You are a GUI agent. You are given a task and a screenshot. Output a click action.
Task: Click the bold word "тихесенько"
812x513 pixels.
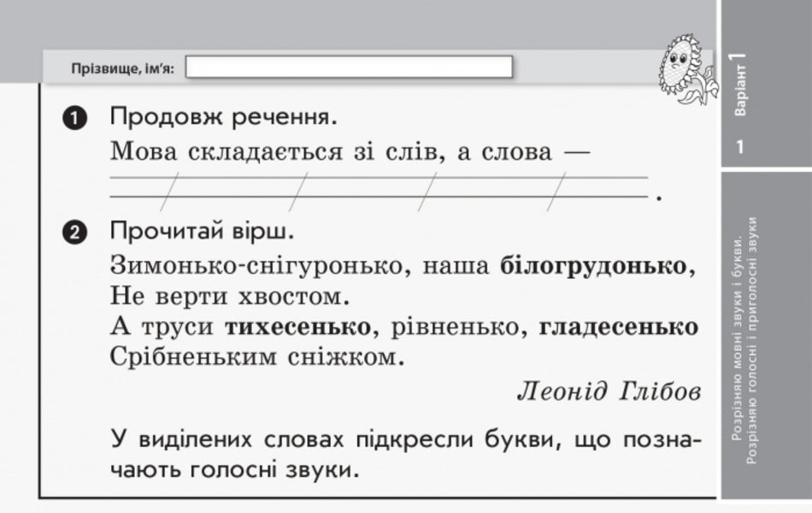[x=297, y=327]
